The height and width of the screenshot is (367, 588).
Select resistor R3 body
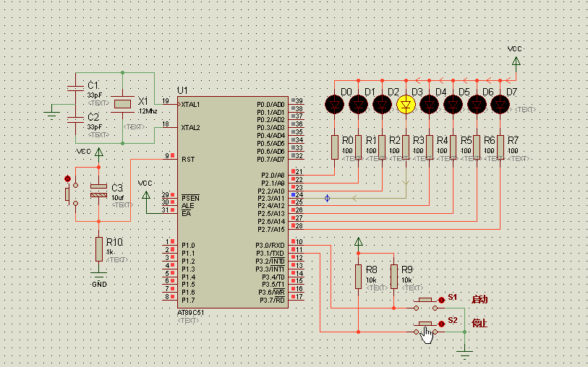(x=406, y=147)
